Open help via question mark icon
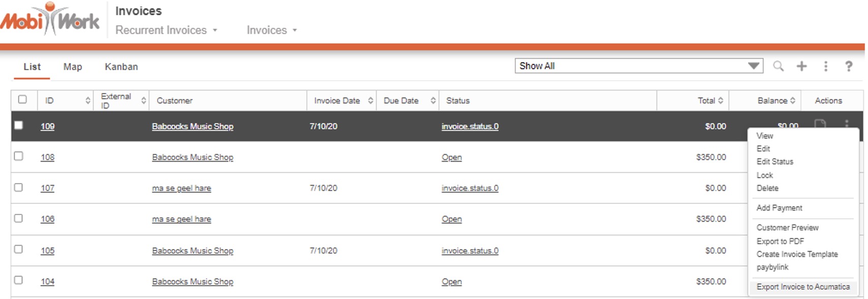This screenshot has width=868, height=299. coord(848,66)
